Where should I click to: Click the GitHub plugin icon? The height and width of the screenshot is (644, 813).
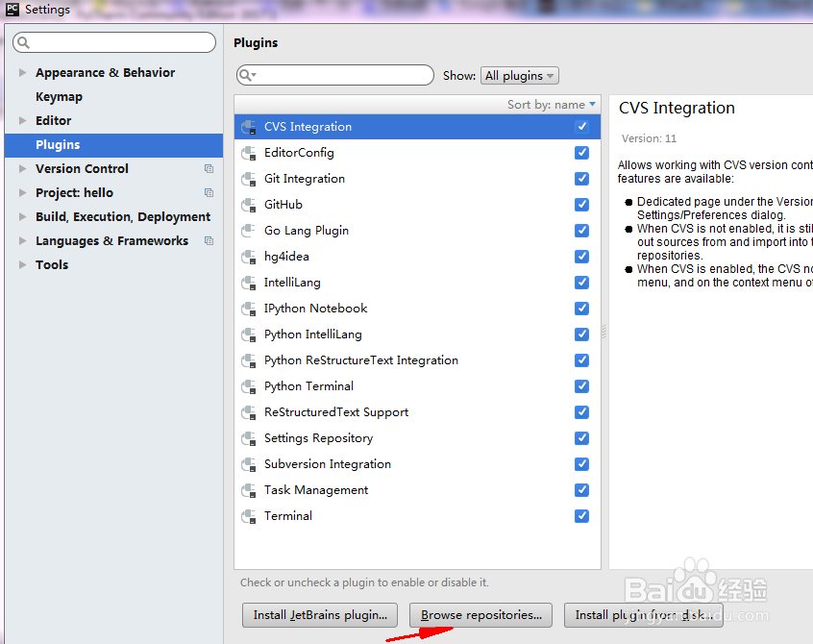pyautogui.click(x=248, y=204)
